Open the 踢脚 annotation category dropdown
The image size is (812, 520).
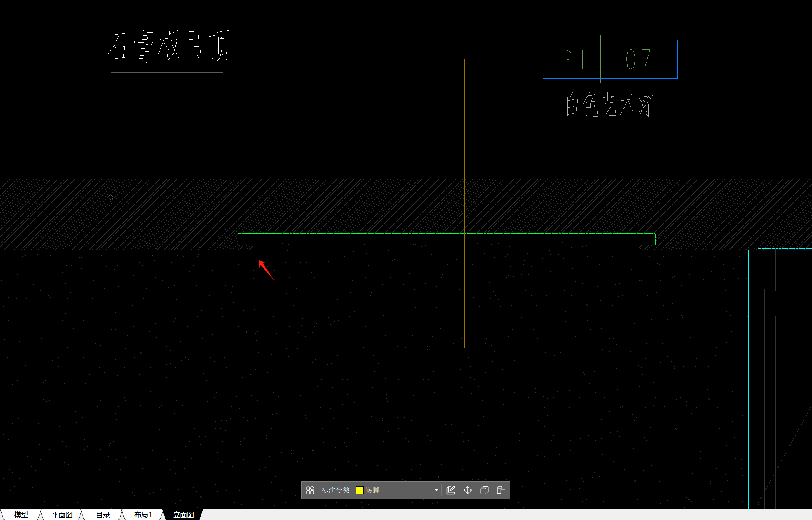point(396,490)
